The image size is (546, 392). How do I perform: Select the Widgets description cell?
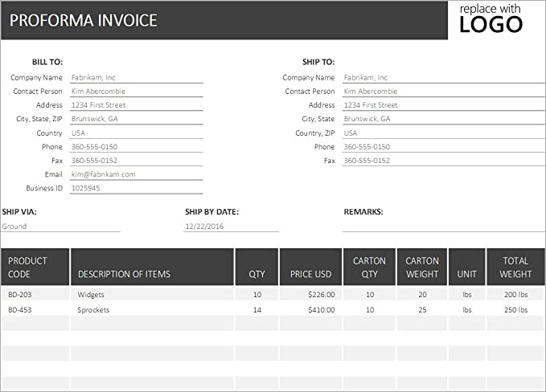coord(152,294)
